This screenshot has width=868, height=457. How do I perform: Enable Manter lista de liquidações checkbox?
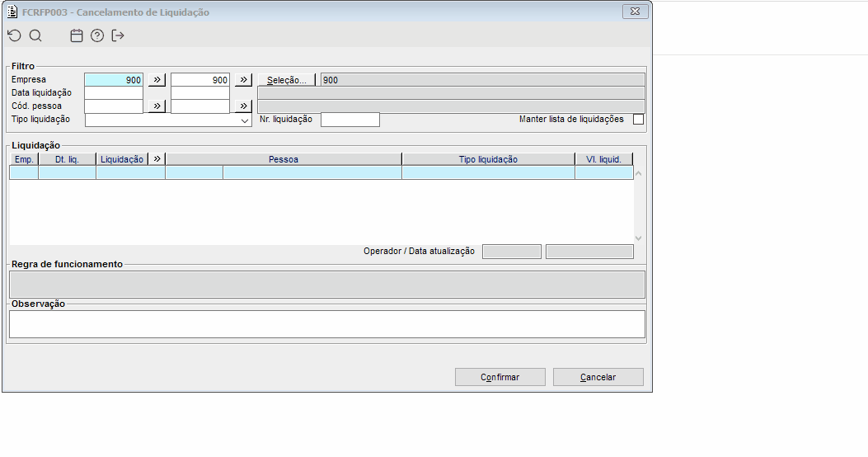pos(638,119)
